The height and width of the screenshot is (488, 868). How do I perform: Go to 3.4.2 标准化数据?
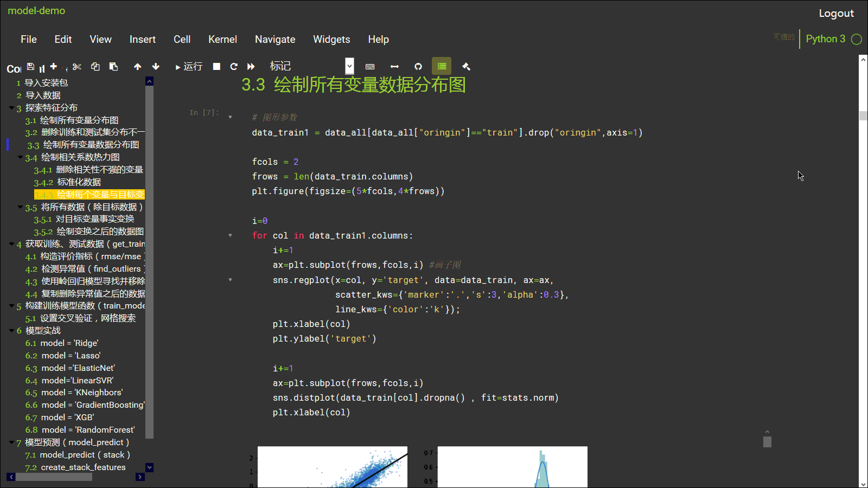[67, 182]
